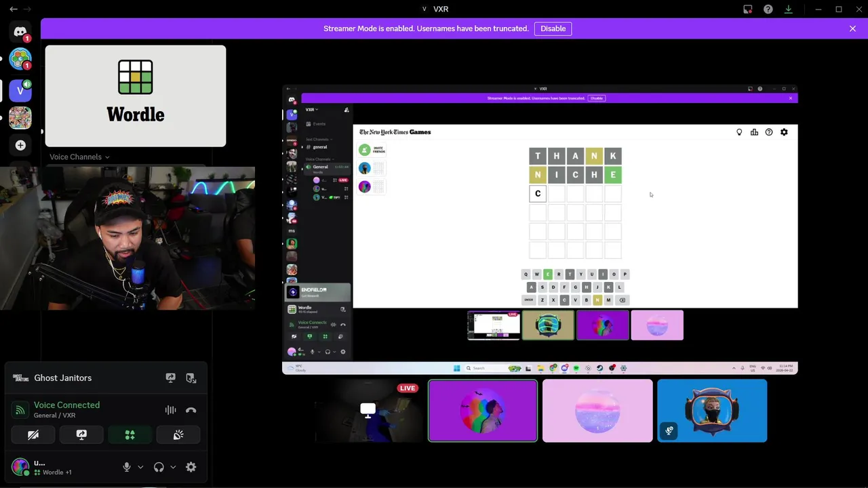Screen dimensions: 868x488
Task: Open own user avatar status panel
Action: (20, 467)
